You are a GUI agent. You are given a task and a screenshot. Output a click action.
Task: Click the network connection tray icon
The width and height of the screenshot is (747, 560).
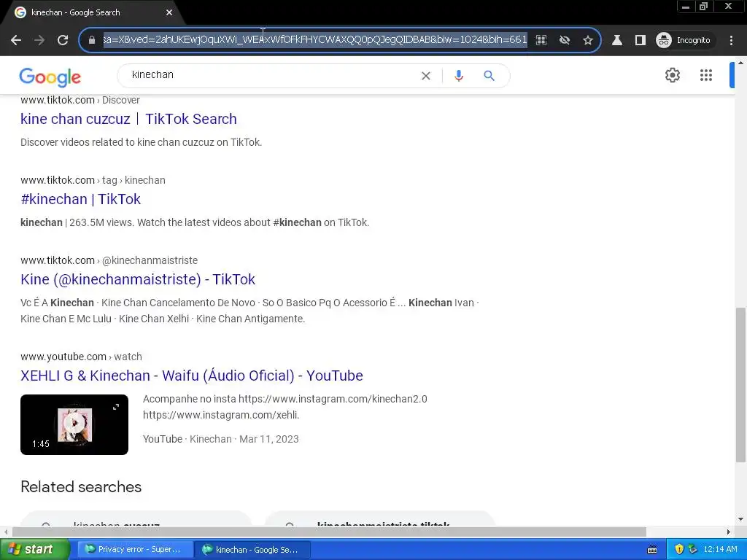[x=693, y=550]
